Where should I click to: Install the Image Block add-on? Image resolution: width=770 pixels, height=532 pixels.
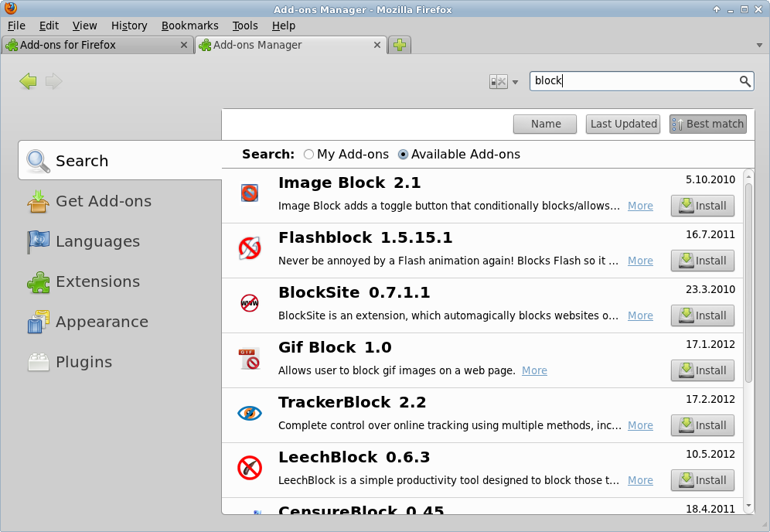click(702, 206)
